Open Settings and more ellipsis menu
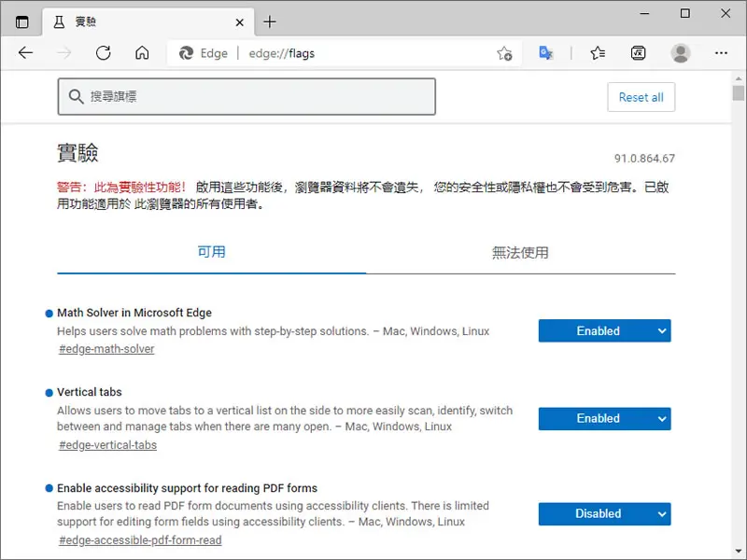The image size is (747, 560). pyautogui.click(x=721, y=53)
